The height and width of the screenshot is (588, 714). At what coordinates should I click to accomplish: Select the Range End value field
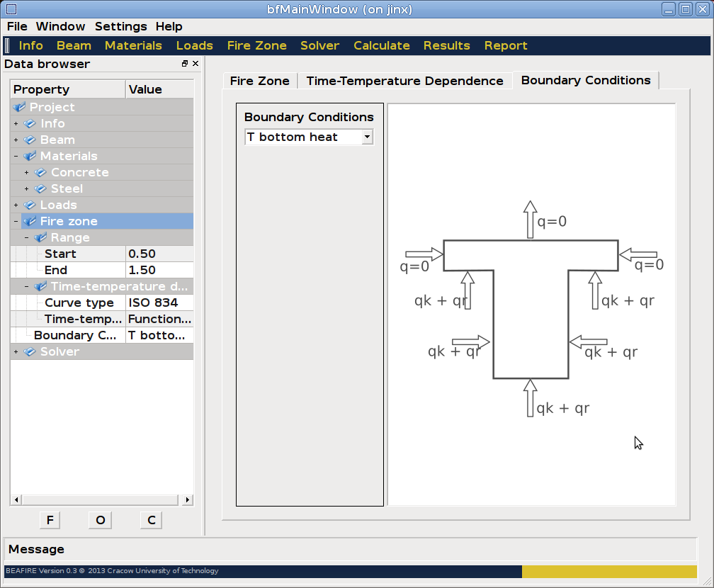[159, 271]
